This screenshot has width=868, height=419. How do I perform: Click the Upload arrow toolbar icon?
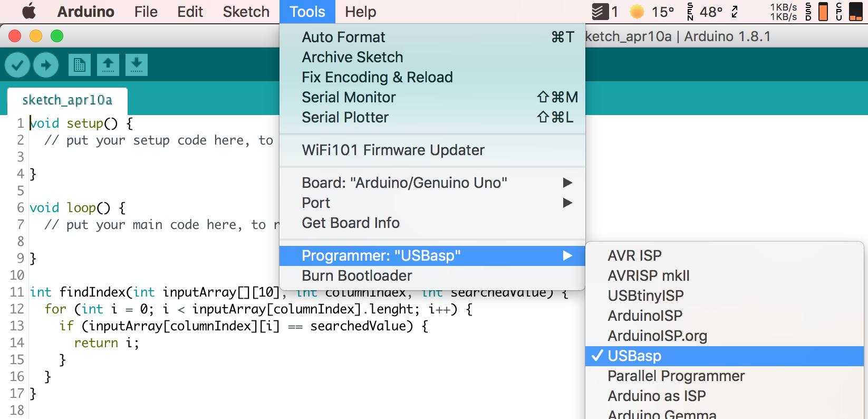tap(46, 65)
